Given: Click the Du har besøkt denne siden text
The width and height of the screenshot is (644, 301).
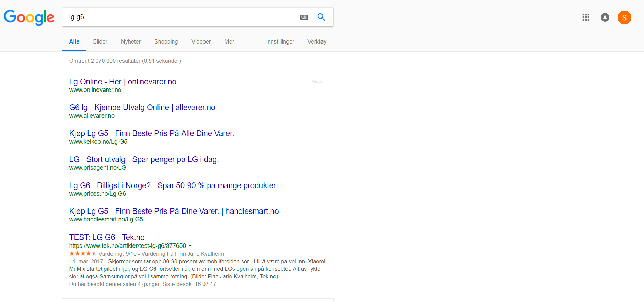Looking at the screenshot, I should [x=143, y=284].
